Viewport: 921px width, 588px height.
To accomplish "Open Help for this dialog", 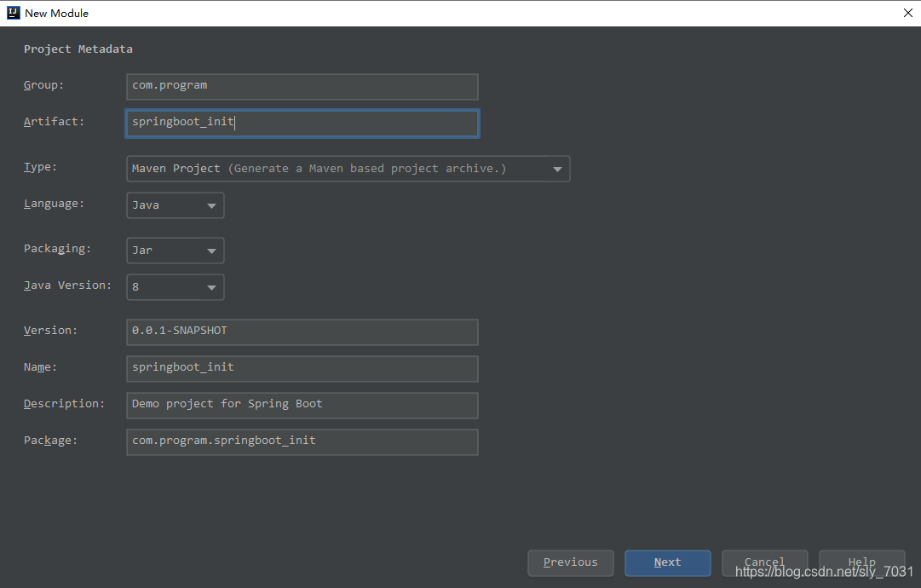I will click(861, 562).
